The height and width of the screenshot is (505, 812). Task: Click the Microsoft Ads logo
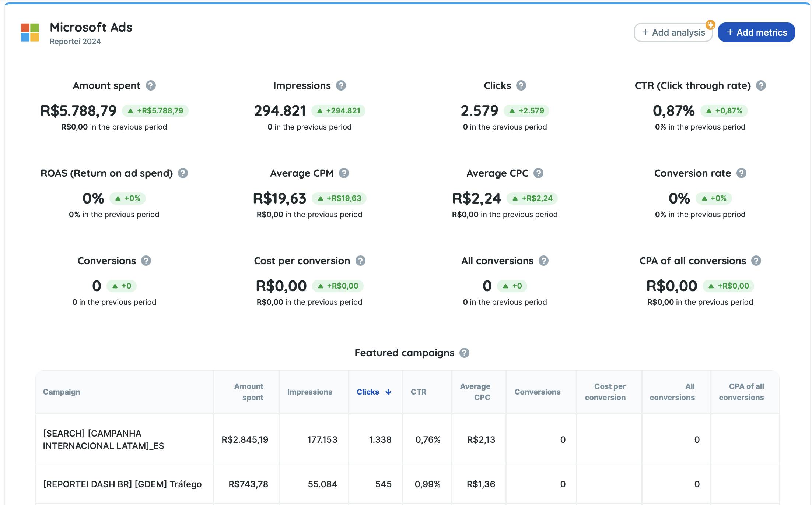pos(30,32)
